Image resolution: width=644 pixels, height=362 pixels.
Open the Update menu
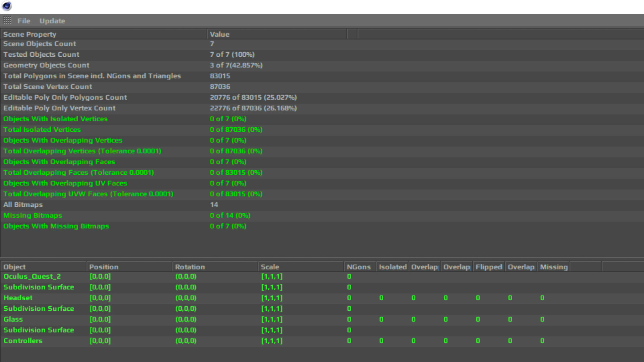point(52,21)
